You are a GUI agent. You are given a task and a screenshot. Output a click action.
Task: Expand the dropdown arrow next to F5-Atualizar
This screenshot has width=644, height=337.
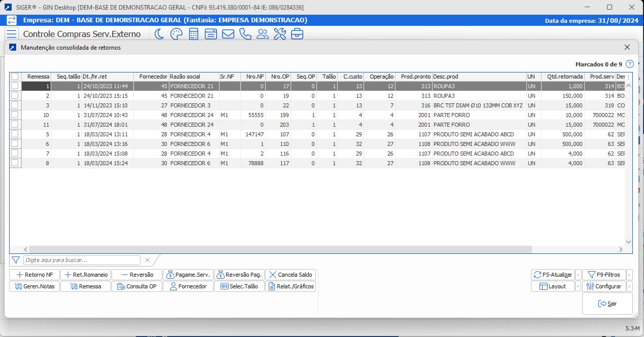tap(578, 275)
